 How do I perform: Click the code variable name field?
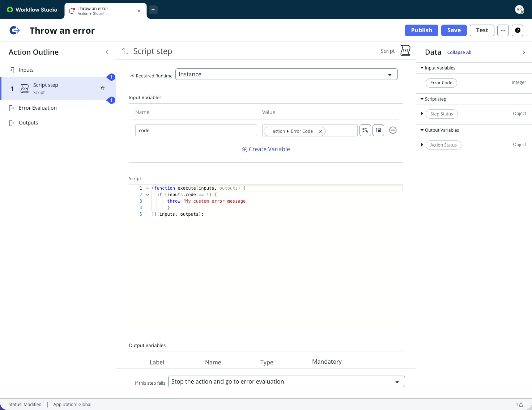(x=196, y=130)
